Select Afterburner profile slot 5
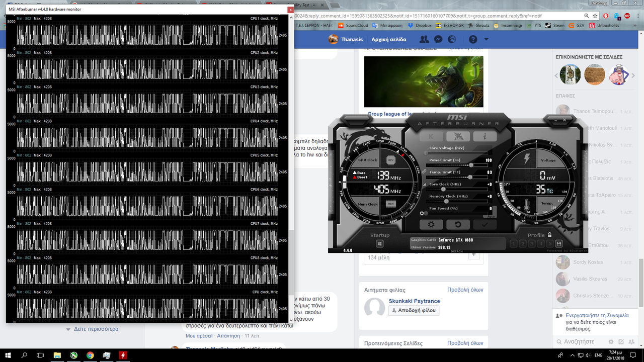 point(550,244)
